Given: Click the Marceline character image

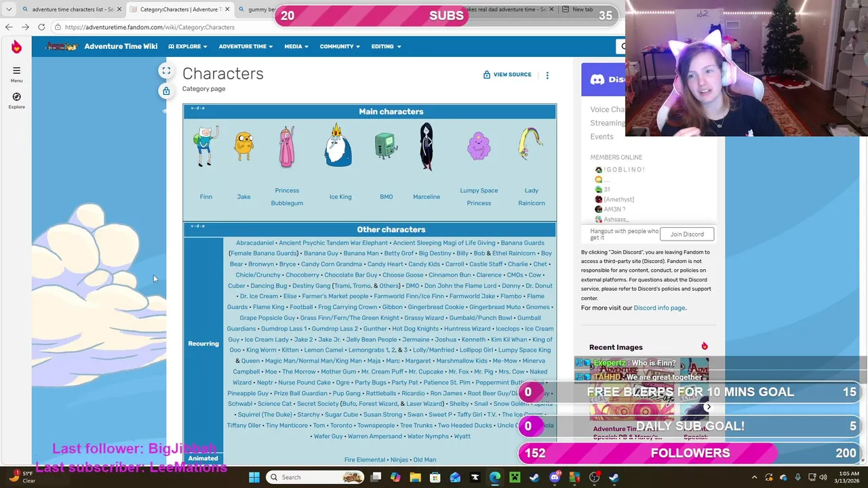Looking at the screenshot, I should [427, 146].
